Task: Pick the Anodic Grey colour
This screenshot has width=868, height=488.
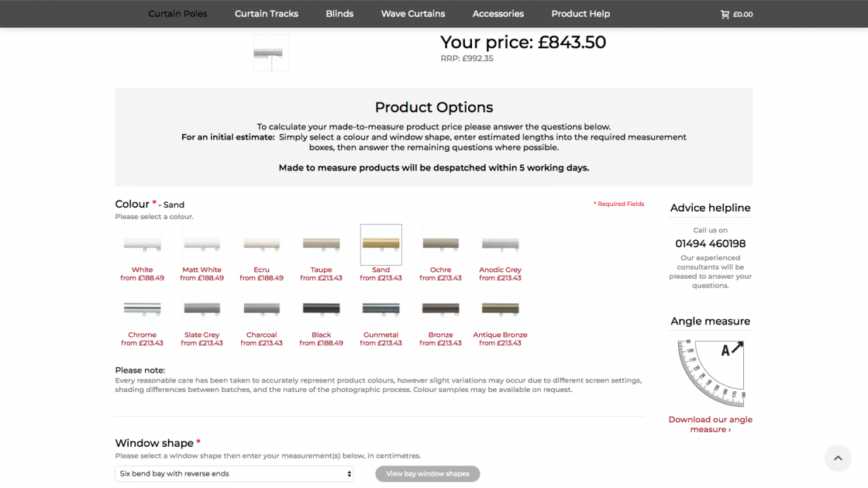Action: coord(500,244)
